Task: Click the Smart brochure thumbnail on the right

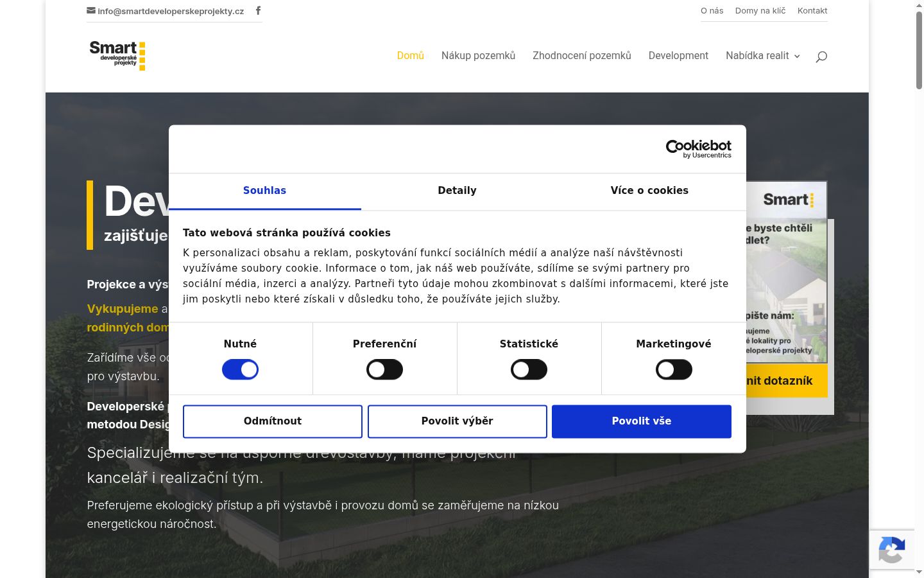Action: point(787,272)
